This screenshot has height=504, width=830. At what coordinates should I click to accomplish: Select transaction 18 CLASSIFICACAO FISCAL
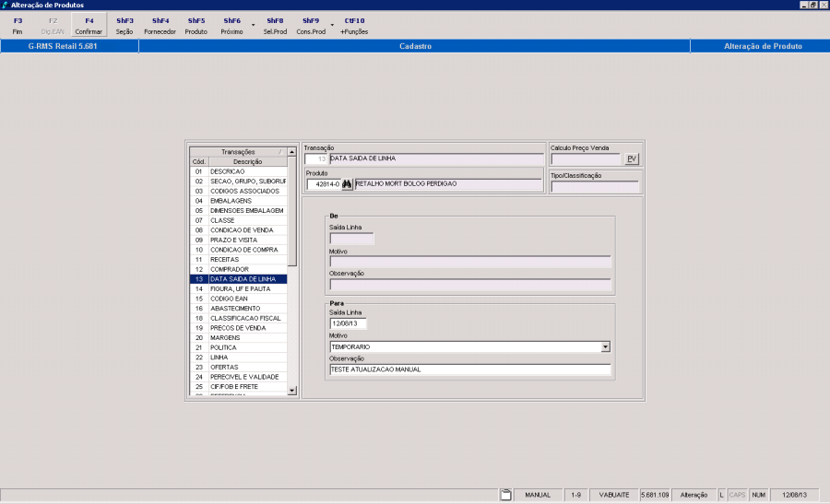pos(238,318)
